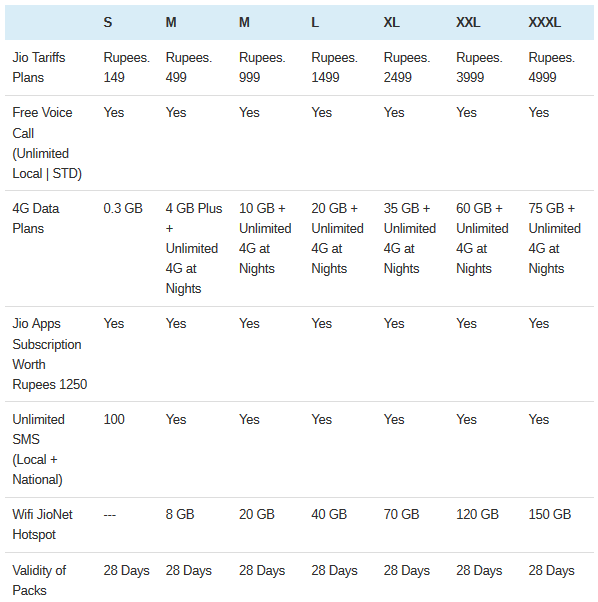Click the Validity of Packs row label

39,580
